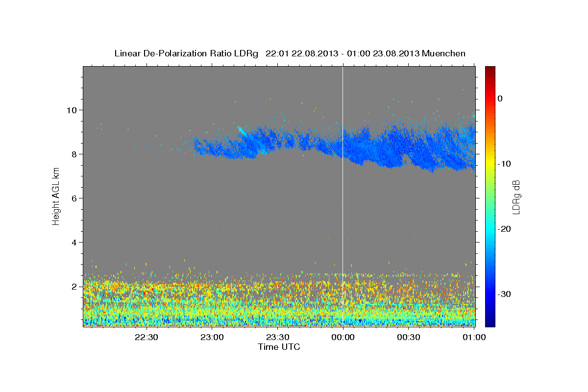Click the 'LDRg dB' colorbar title

click(x=516, y=196)
